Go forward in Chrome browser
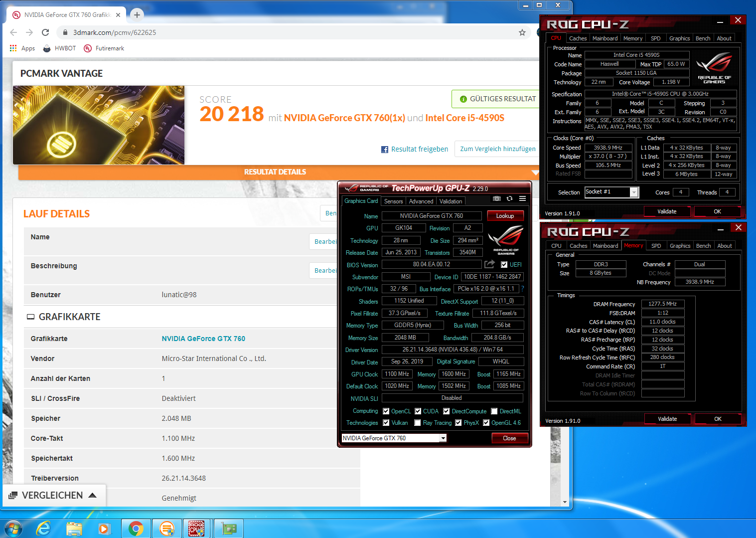The height and width of the screenshot is (538, 756). point(29,32)
